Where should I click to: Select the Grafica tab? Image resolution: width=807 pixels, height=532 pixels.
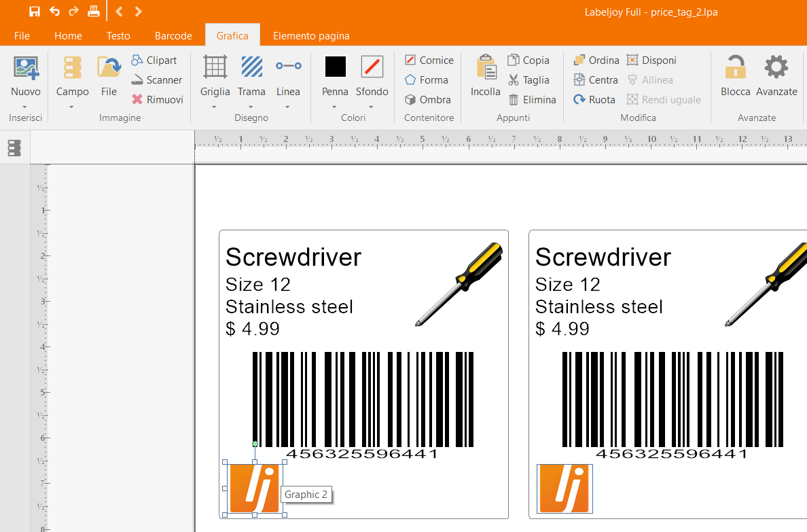coord(232,35)
